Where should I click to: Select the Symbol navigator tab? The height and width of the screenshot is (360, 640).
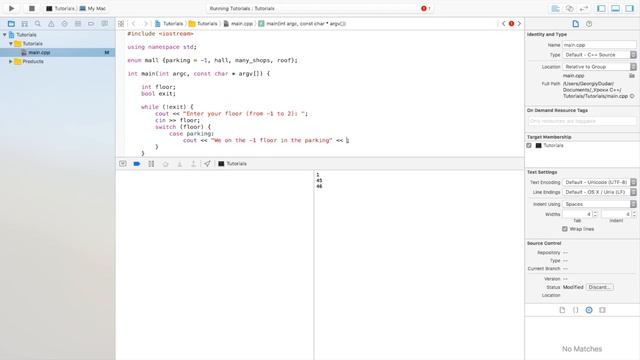click(x=24, y=24)
